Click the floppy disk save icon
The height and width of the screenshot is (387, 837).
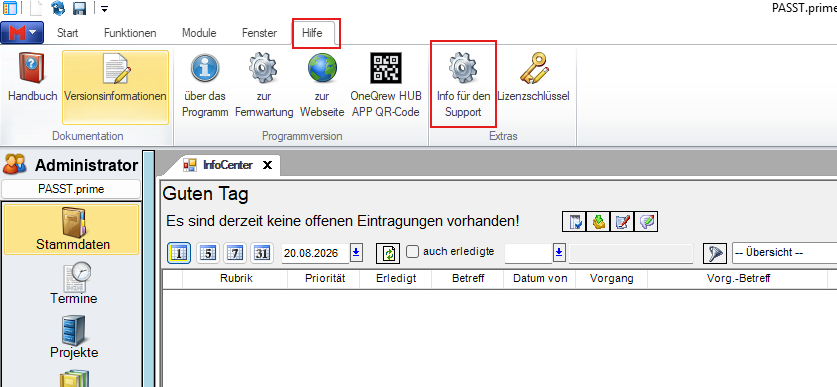tap(80, 8)
